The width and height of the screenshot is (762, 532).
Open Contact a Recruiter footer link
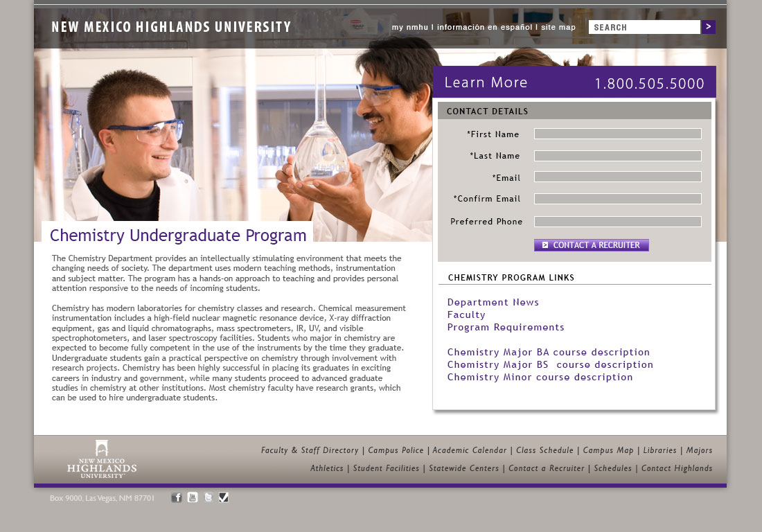pyautogui.click(x=547, y=468)
